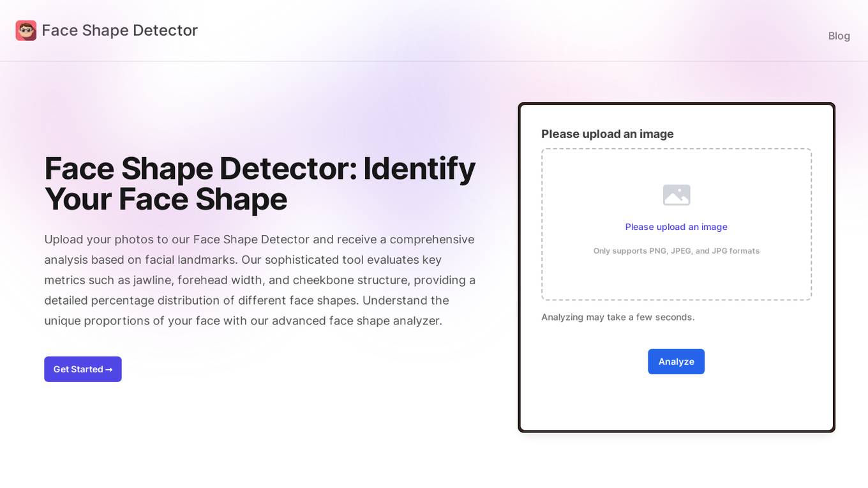
Task: Click the 'Only supports PNG, JPEG, and JPG formats' note
Action: click(676, 251)
